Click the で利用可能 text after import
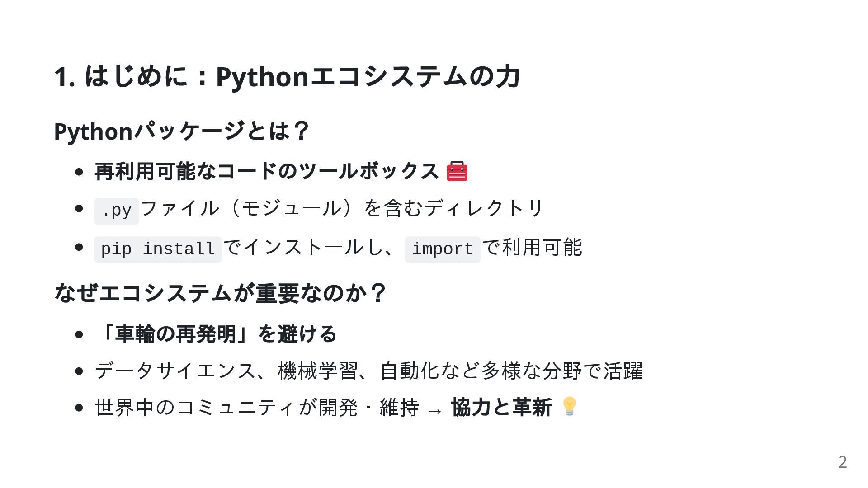Image resolution: width=868 pixels, height=488 pixels. pyautogui.click(x=532, y=247)
